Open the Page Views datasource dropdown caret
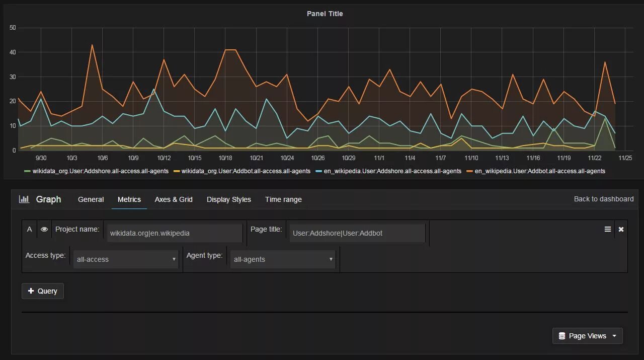This screenshot has width=644, height=360. 614,336
